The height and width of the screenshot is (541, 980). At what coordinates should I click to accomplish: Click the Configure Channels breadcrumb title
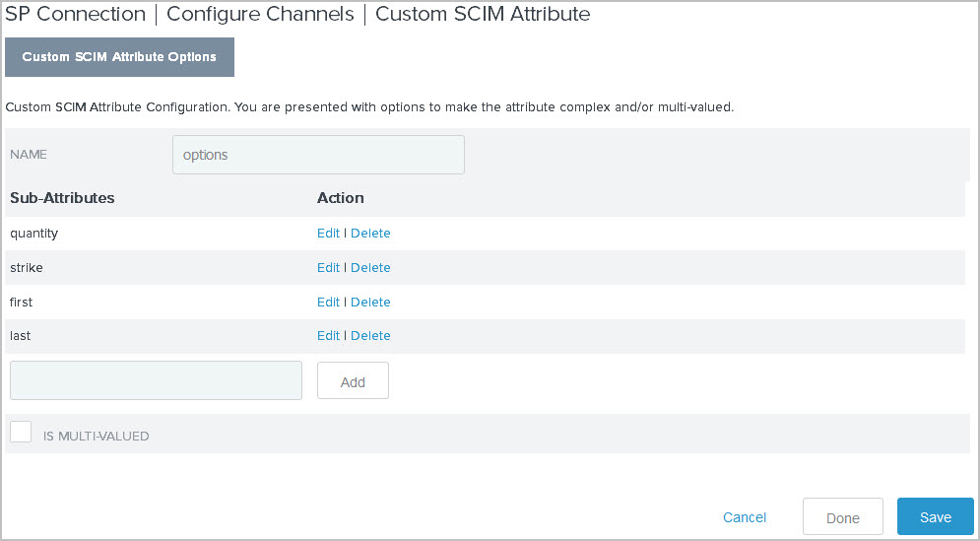[260, 14]
